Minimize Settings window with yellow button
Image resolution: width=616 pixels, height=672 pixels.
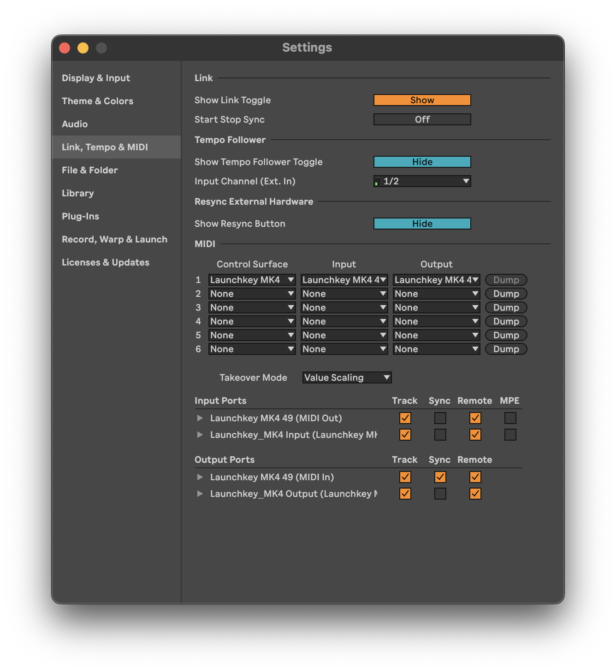point(83,48)
